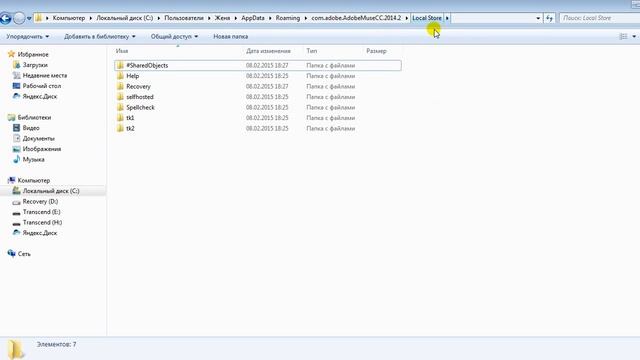This screenshot has width=640, height=360.
Task: Go back with the Back arrow button
Action: pyautogui.click(x=5, y=18)
